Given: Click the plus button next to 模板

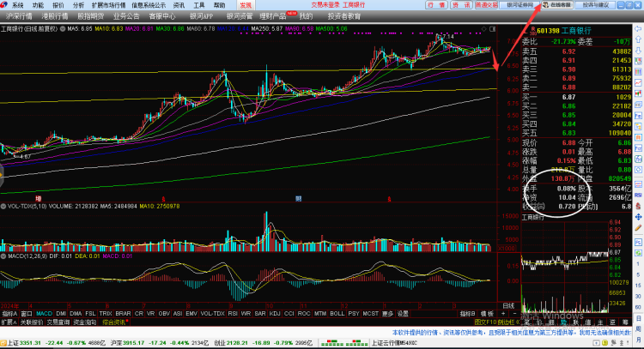Looking at the screenshot, I should coord(503,314).
